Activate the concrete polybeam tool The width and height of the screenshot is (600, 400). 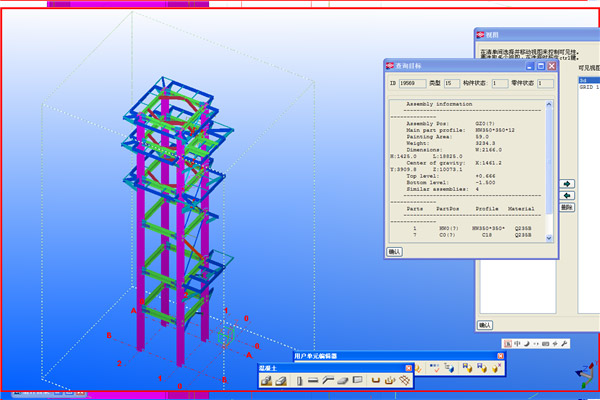327,380
